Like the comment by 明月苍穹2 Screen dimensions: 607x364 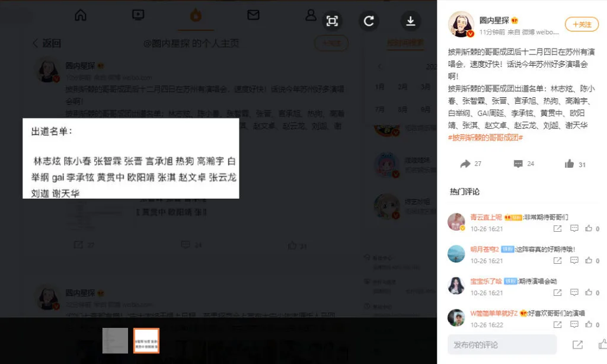[x=589, y=260]
